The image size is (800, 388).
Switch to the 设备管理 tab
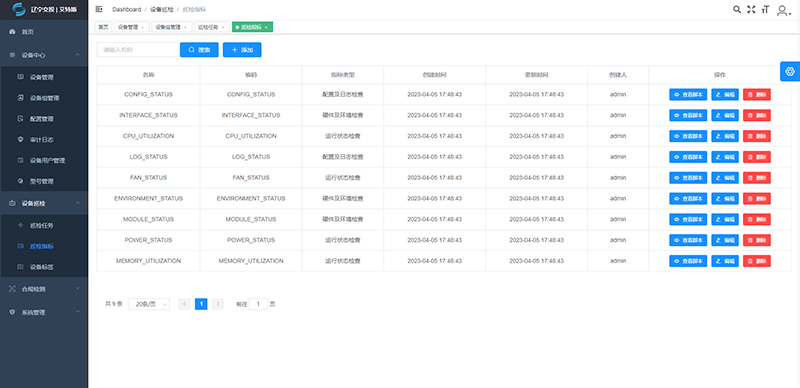point(131,27)
